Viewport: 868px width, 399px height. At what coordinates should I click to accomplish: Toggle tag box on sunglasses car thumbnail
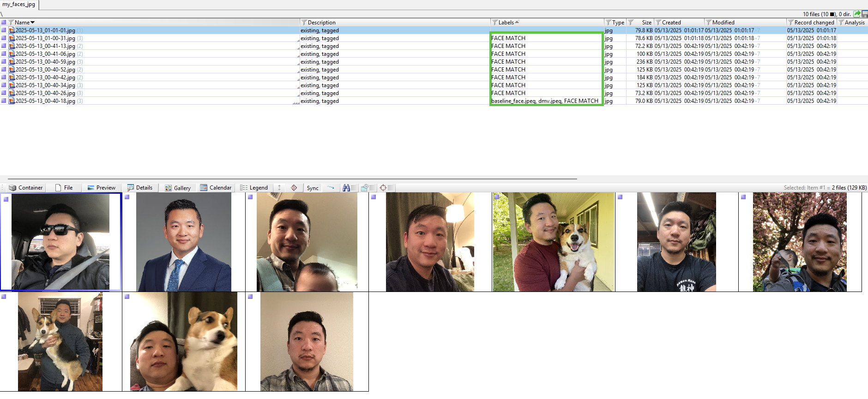pos(6,199)
